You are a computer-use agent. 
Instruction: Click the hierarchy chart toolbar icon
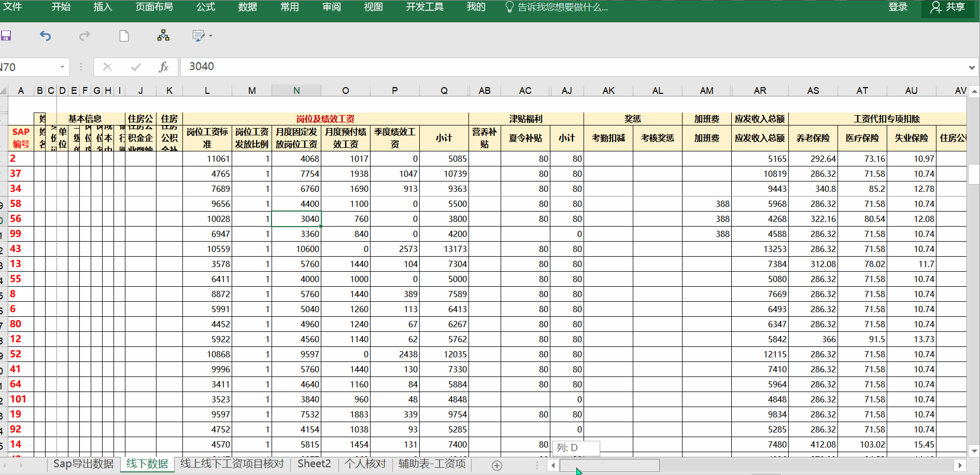163,36
